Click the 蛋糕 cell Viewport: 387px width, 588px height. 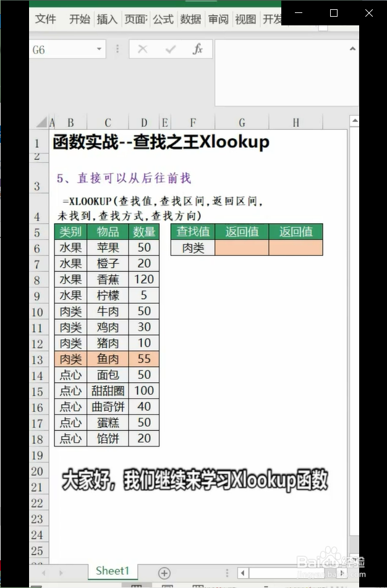pos(108,423)
